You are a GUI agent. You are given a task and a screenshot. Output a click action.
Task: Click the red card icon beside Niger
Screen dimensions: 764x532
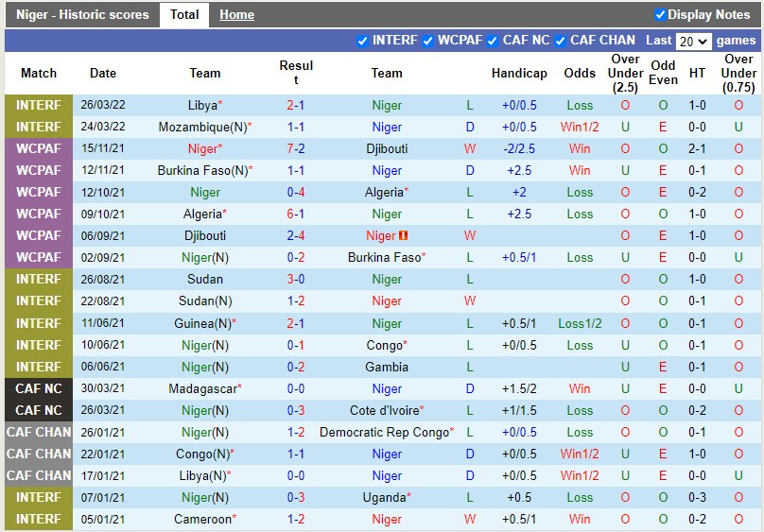point(403,236)
